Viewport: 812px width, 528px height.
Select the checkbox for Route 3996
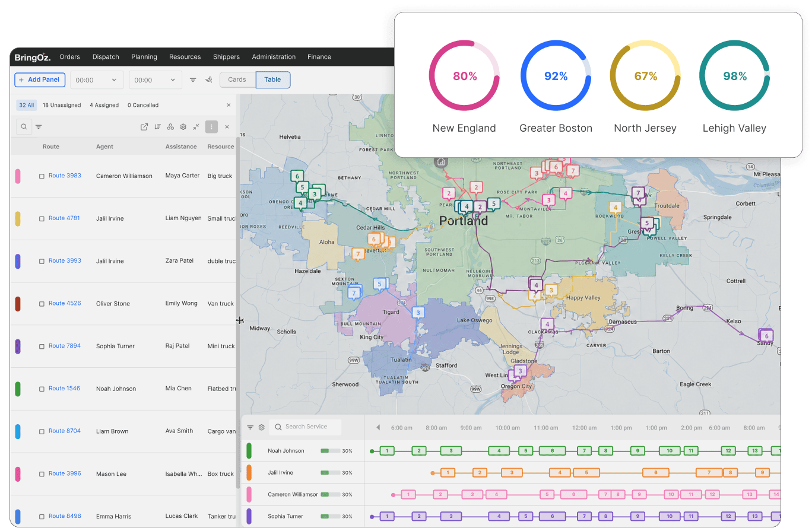42,474
